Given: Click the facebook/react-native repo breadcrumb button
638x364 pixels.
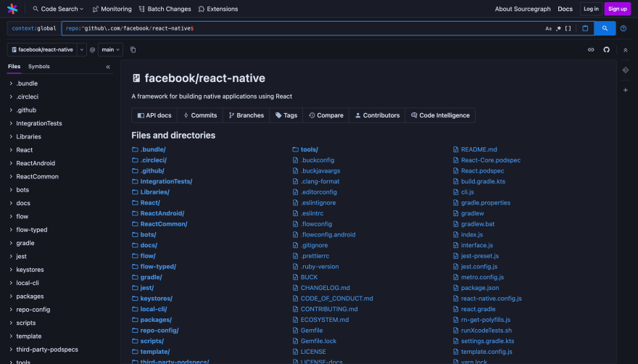Looking at the screenshot, I should [42, 50].
